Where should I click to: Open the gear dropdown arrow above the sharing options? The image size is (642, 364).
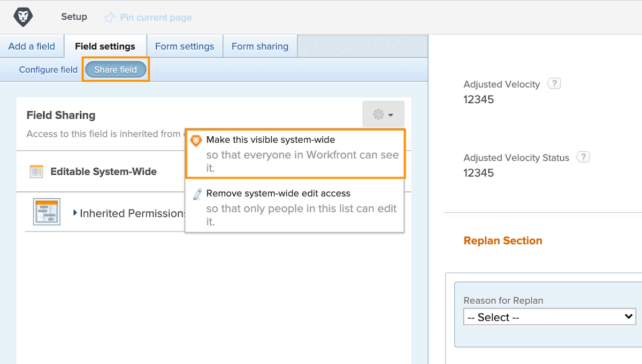tap(389, 114)
